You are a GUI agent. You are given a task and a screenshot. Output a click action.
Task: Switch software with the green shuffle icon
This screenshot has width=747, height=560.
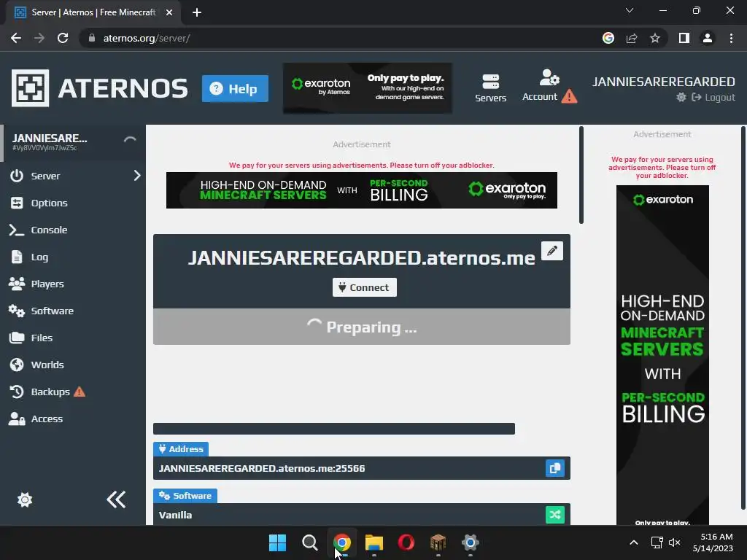tap(555, 515)
